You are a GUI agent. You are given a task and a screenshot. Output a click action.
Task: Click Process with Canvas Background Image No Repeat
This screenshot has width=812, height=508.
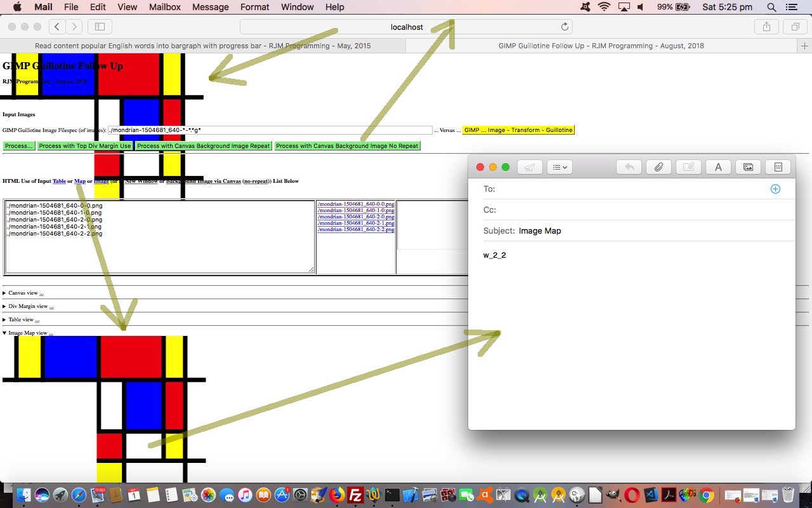pos(347,146)
